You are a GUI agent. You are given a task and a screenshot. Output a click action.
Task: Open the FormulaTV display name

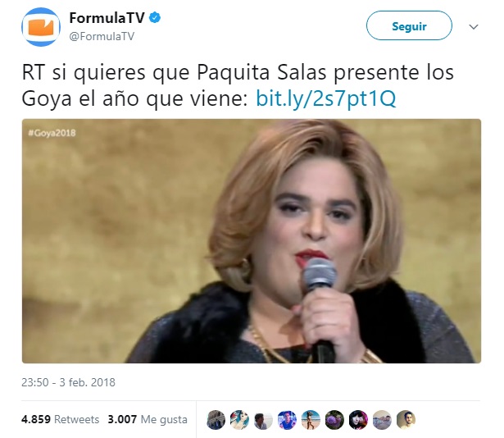point(107,18)
